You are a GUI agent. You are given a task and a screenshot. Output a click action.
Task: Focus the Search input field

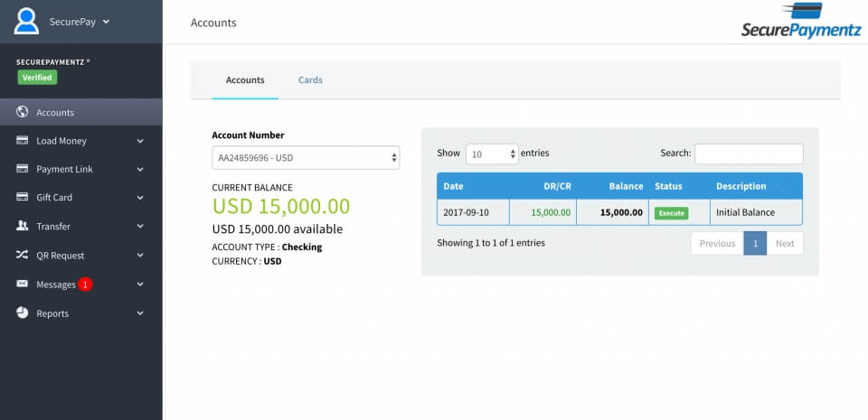tap(749, 154)
